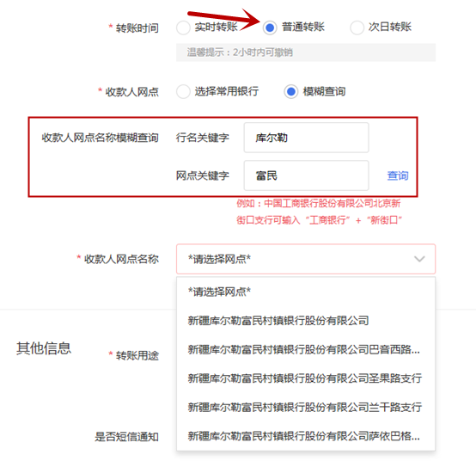Select the 实时转账 radio button
The height and width of the screenshot is (461, 476).
(183, 28)
